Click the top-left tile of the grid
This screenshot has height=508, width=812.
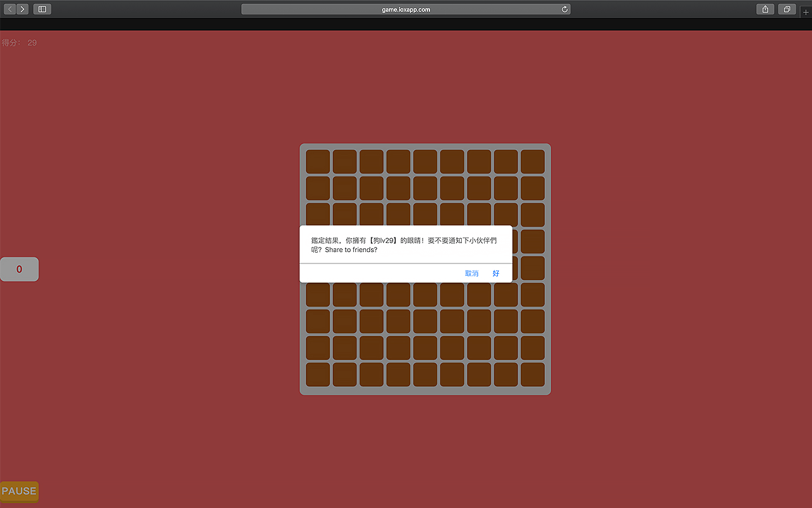[318, 161]
